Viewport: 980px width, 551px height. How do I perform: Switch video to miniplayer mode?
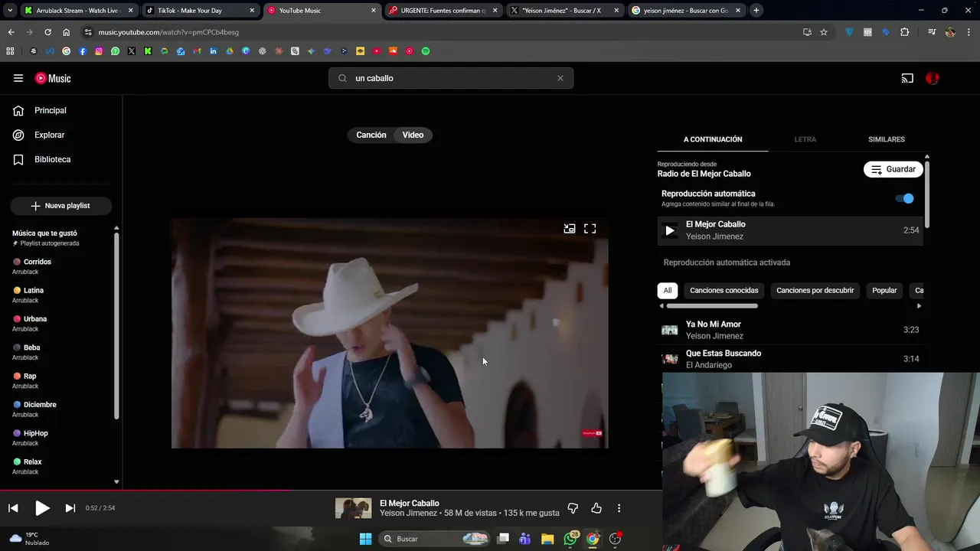[569, 229]
